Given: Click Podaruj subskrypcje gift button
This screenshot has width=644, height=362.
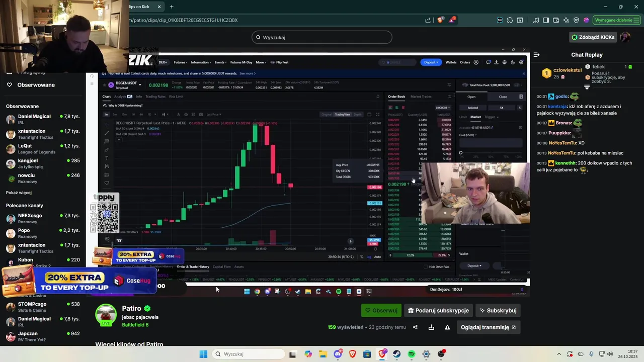Looking at the screenshot, I should (x=439, y=311).
